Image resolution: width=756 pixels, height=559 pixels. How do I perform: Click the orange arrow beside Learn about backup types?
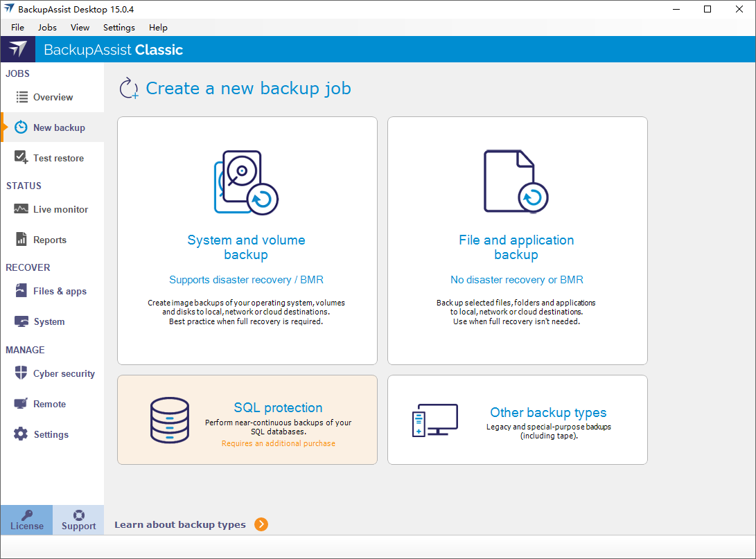pyautogui.click(x=261, y=524)
